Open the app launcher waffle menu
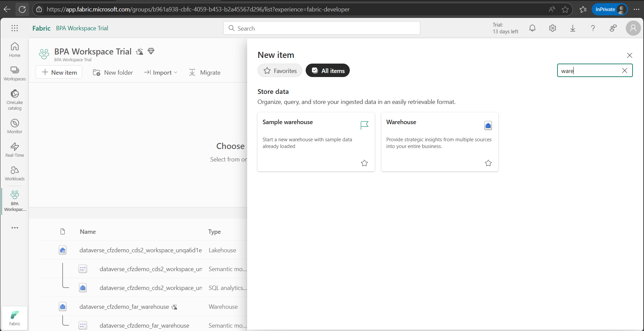644x331 pixels. pos(14,28)
